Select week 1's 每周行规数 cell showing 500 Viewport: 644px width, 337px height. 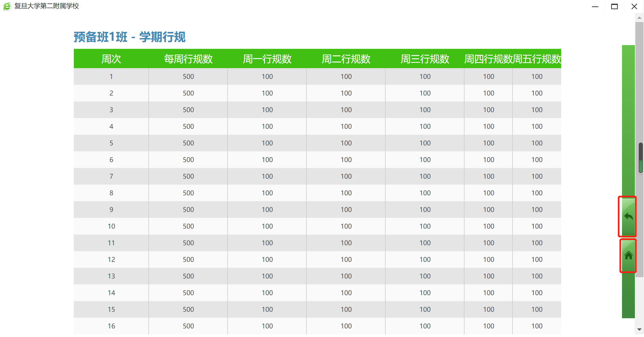click(x=188, y=76)
